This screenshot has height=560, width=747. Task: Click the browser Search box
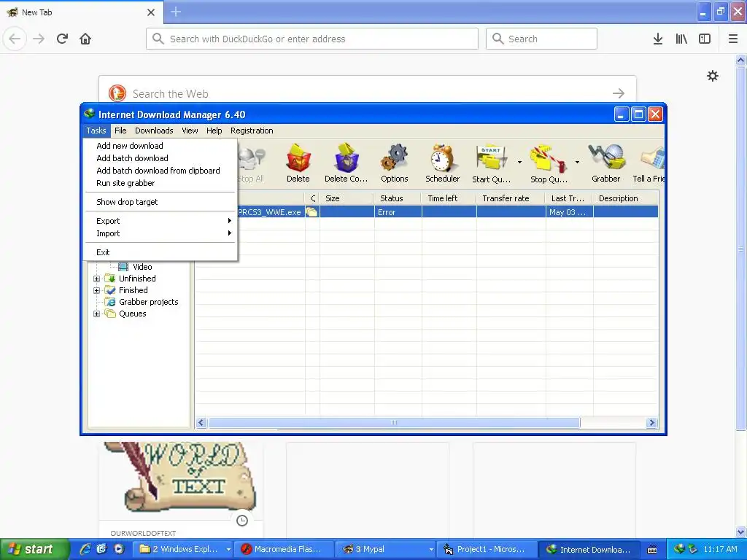coord(541,39)
